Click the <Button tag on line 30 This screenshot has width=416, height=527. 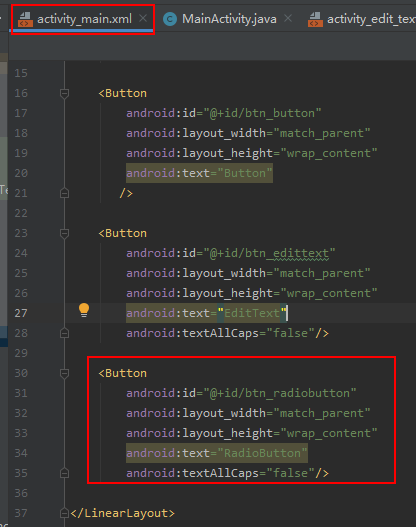tap(123, 373)
